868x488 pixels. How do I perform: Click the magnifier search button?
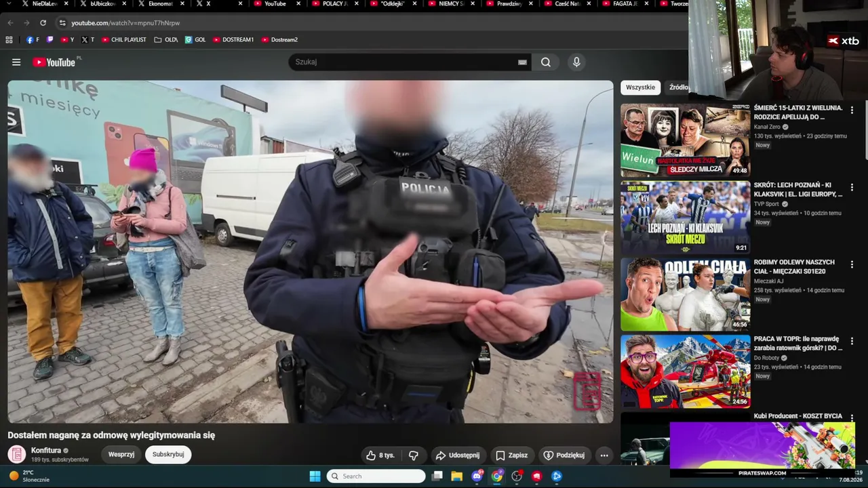tap(546, 62)
